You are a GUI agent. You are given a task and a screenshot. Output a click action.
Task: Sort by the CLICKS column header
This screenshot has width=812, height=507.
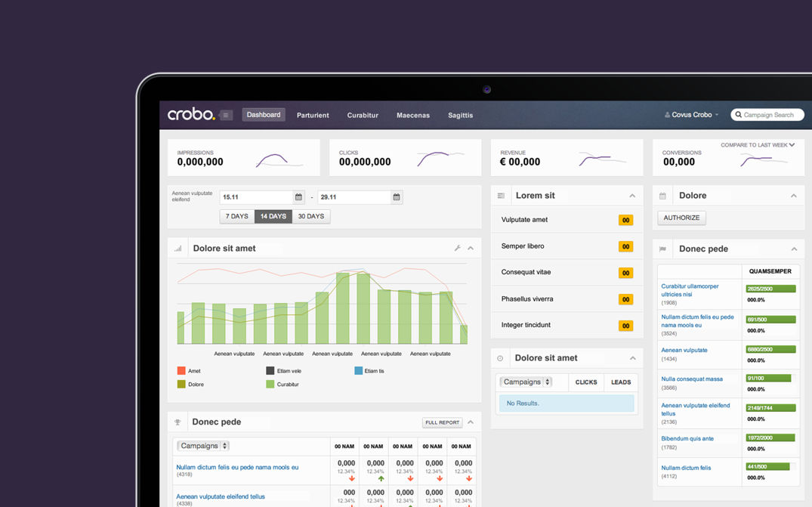click(x=586, y=382)
